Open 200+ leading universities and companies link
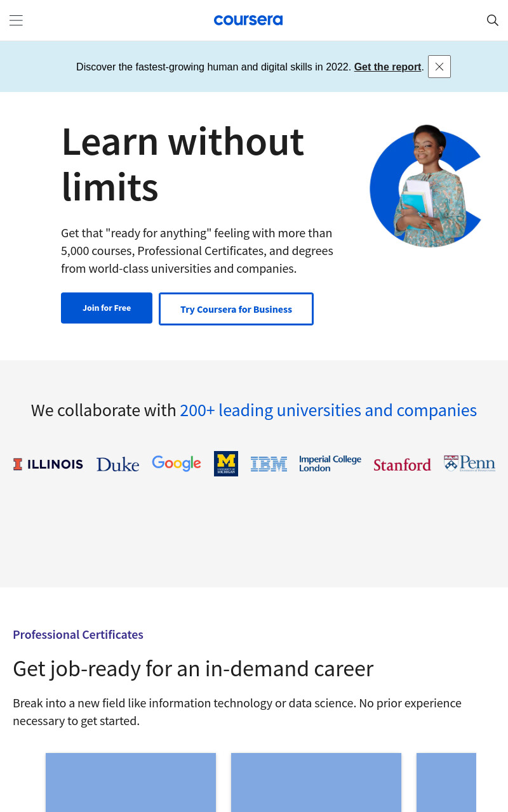 click(x=328, y=410)
